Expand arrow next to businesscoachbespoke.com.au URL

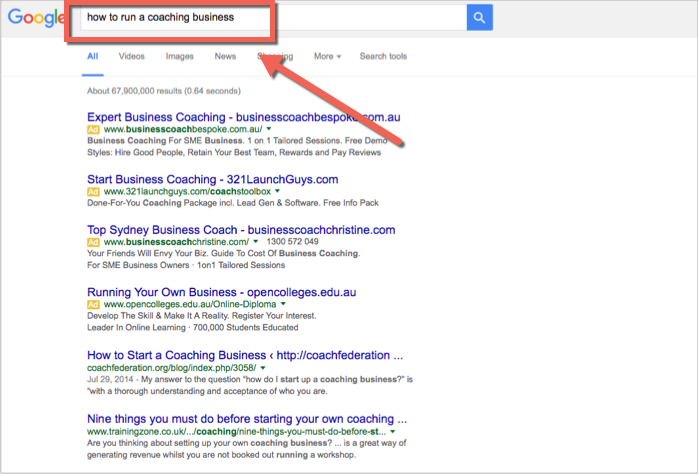pos(269,129)
